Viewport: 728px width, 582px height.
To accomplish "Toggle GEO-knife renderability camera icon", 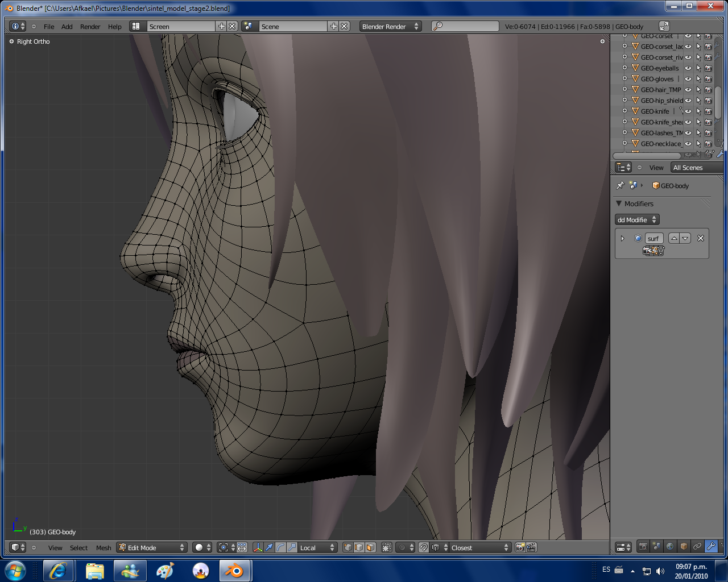I will point(709,111).
